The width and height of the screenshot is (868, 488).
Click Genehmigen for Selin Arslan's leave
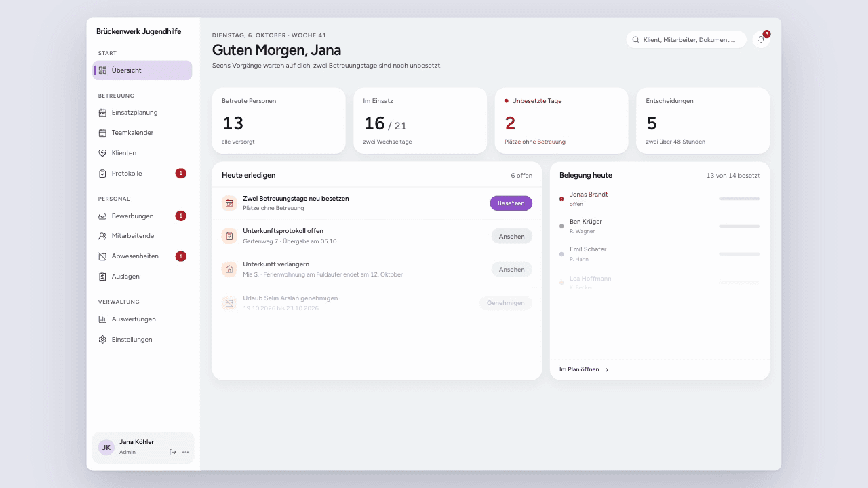506,303
